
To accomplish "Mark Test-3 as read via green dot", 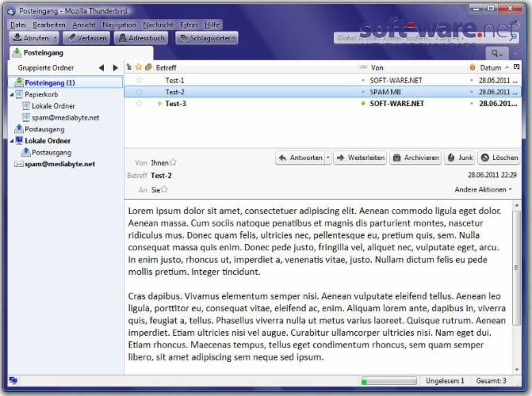I will point(363,104).
